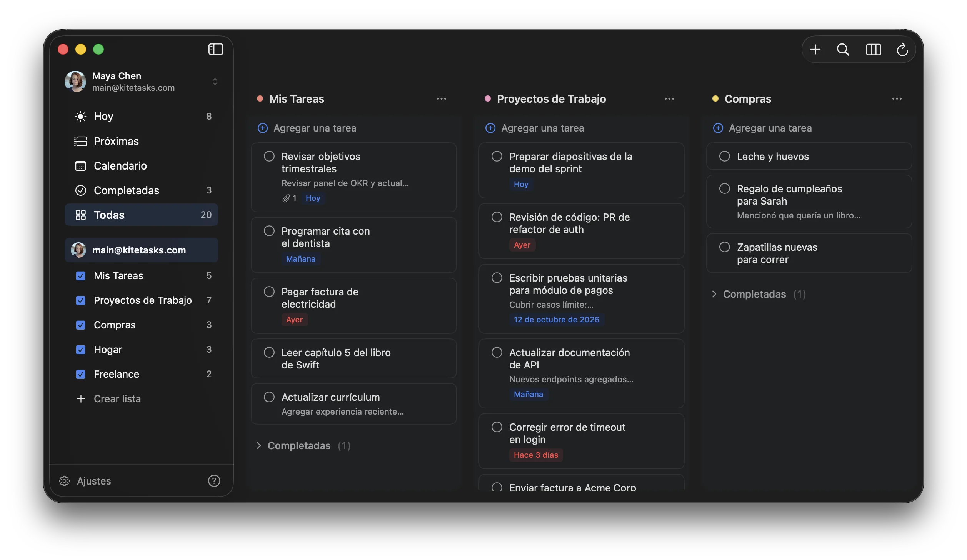
Task: Click plus circle in Compras column
Action: [718, 128]
